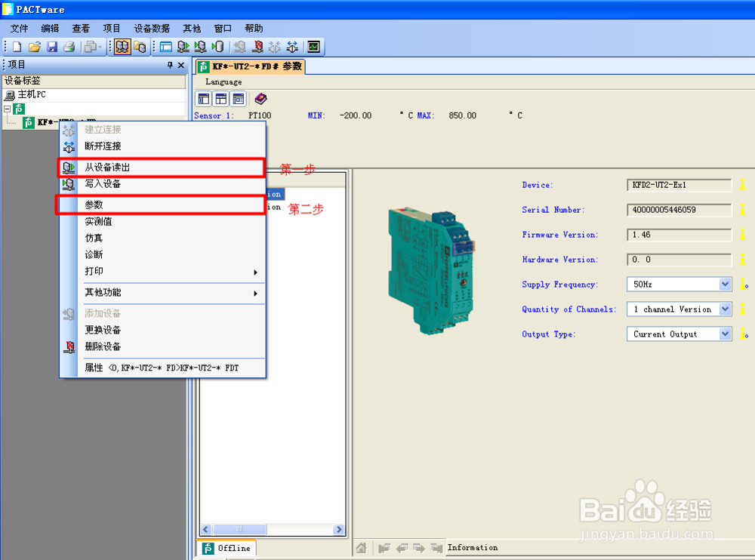Click the right arrow of horizontal scrollbar
755x560 pixels.
339,529
